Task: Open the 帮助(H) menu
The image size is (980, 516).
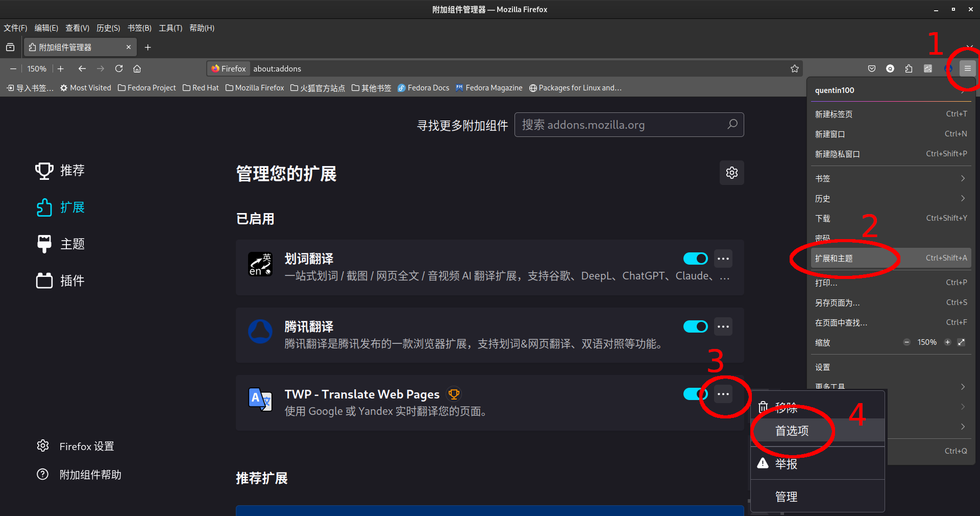Action: pyautogui.click(x=202, y=28)
